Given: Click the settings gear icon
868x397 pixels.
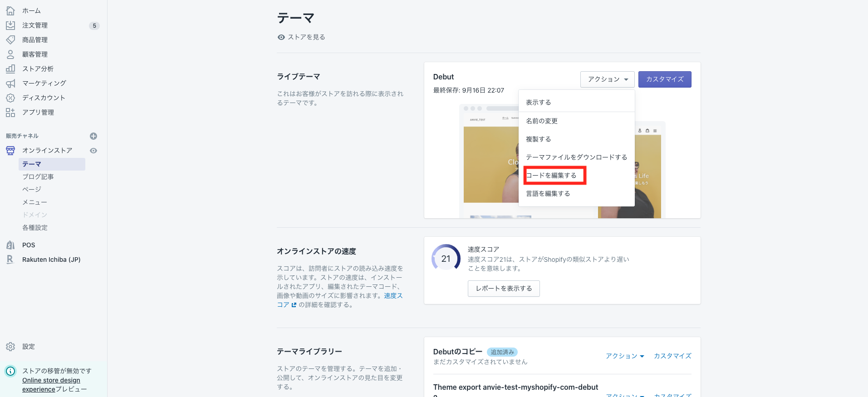Looking at the screenshot, I should [x=10, y=347].
